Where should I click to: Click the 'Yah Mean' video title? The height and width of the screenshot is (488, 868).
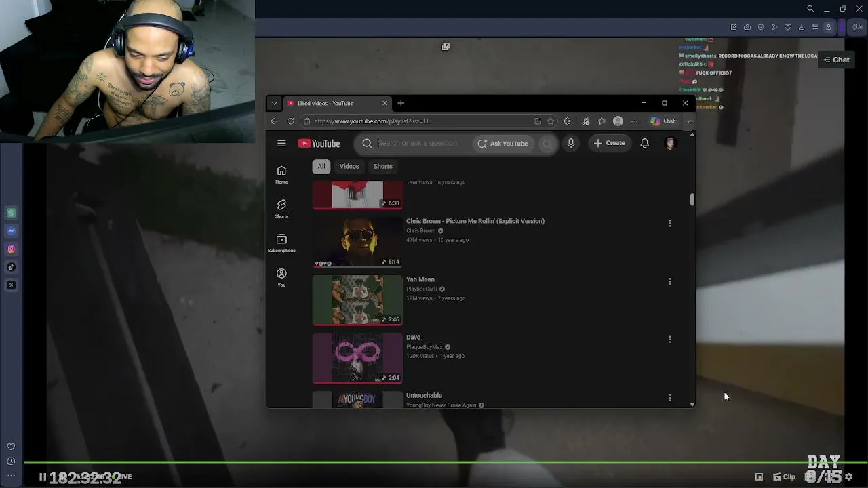click(420, 279)
